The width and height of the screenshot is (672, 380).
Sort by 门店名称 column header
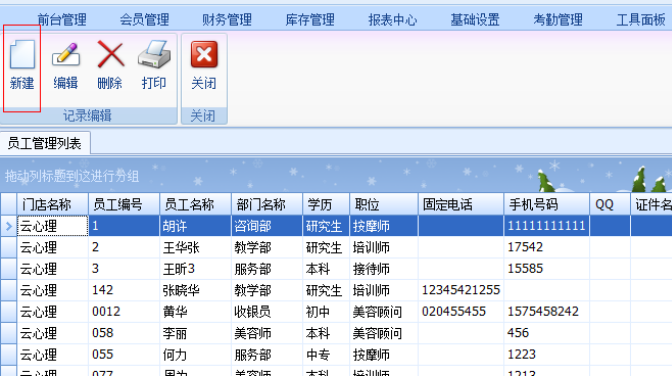[x=52, y=204]
